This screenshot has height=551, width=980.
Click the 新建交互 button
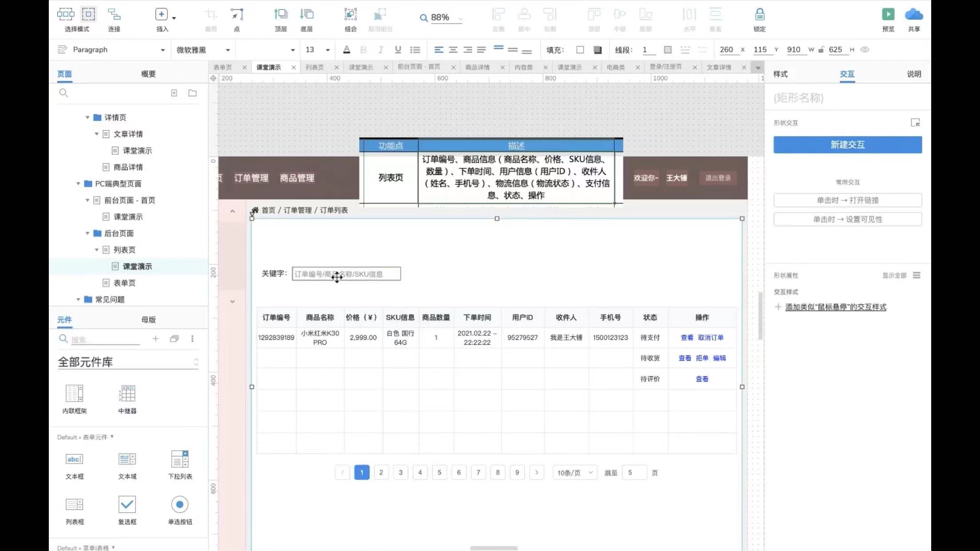[x=847, y=145]
